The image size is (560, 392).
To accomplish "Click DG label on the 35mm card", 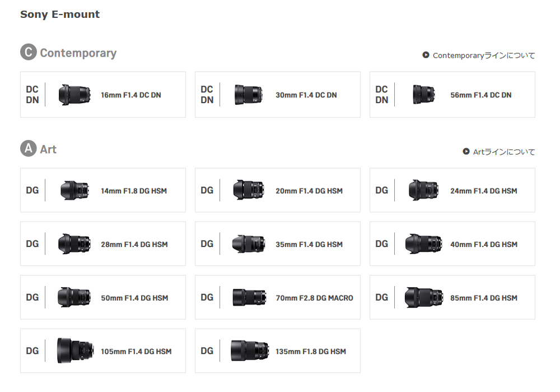I will click(207, 244).
